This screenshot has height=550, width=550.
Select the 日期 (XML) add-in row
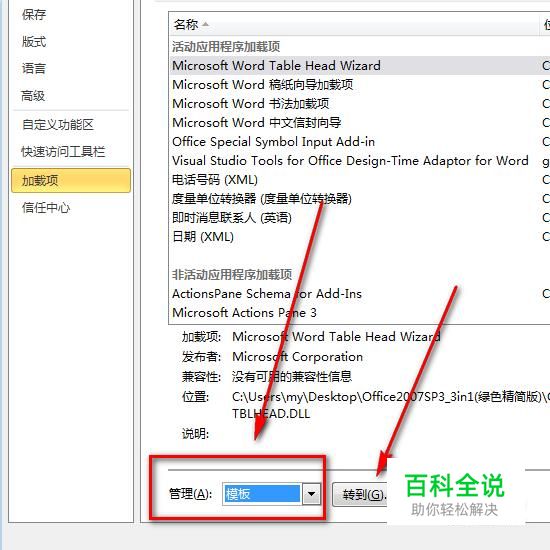(x=360, y=236)
